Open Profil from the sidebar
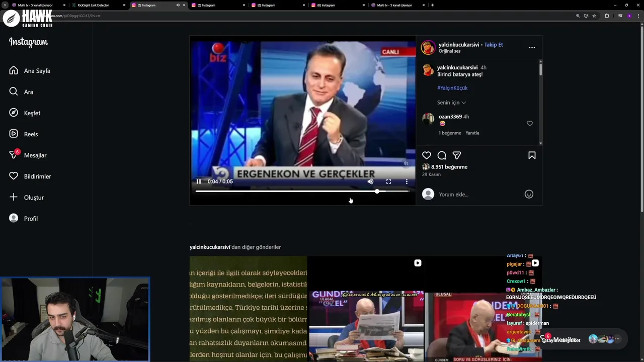 pos(24,219)
